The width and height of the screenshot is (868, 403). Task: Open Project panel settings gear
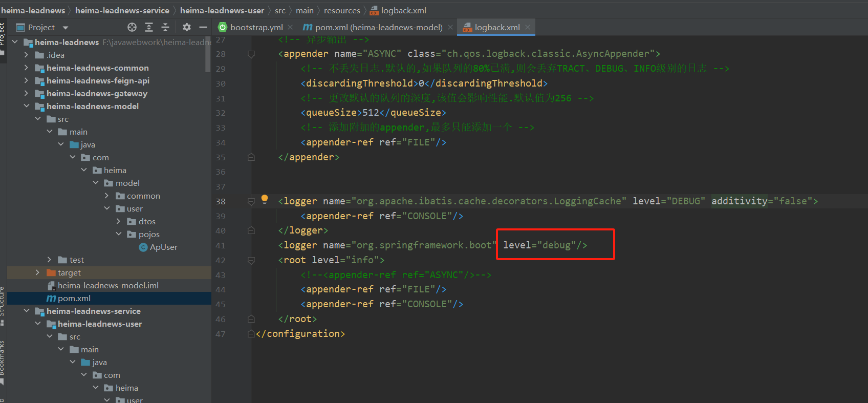click(x=187, y=27)
